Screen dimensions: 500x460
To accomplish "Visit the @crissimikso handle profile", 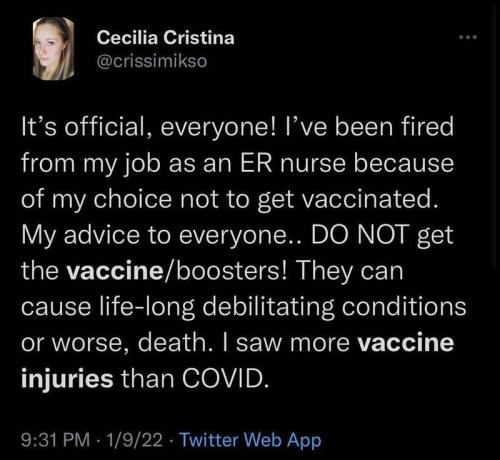I will click(152, 61).
